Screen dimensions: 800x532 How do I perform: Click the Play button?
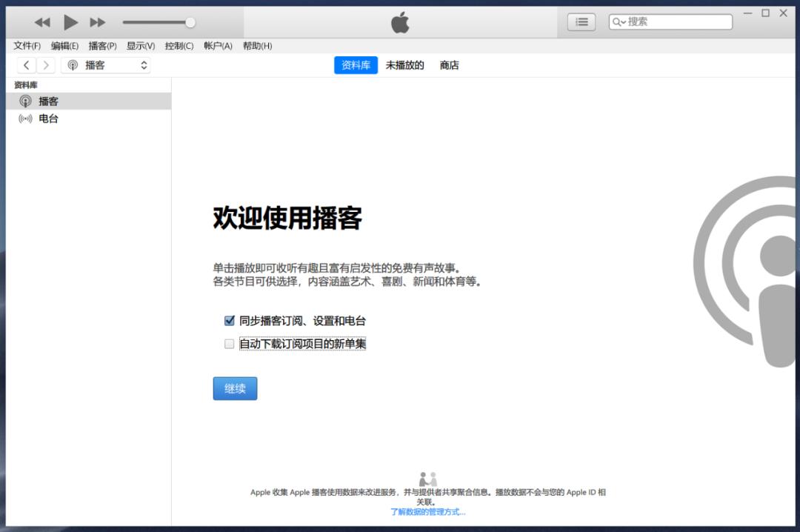(70, 21)
